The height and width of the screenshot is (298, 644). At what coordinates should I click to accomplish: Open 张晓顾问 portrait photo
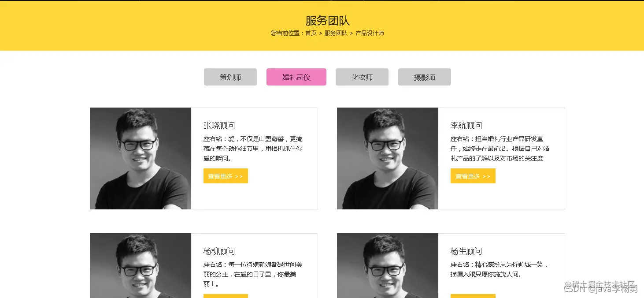click(x=141, y=158)
